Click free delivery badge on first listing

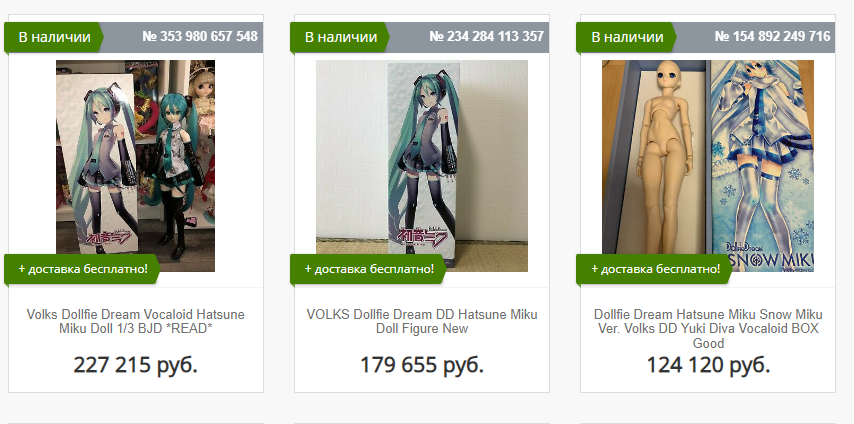coord(82,269)
